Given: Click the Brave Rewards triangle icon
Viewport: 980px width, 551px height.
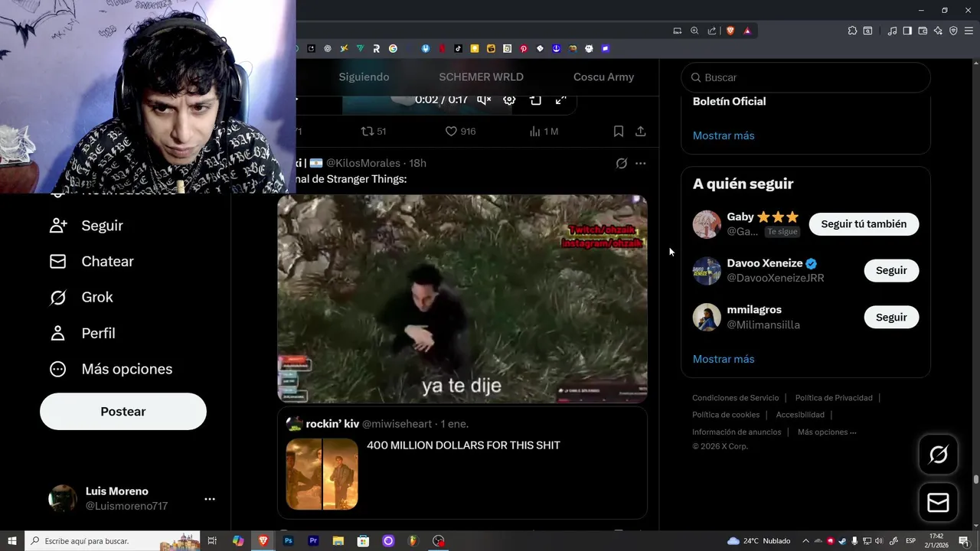Looking at the screenshot, I should pos(747,31).
